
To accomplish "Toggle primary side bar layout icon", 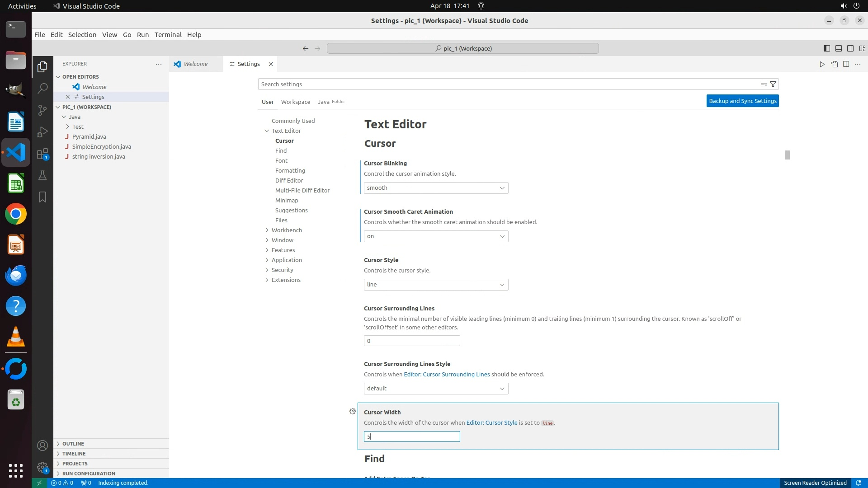I will pyautogui.click(x=826, y=48).
